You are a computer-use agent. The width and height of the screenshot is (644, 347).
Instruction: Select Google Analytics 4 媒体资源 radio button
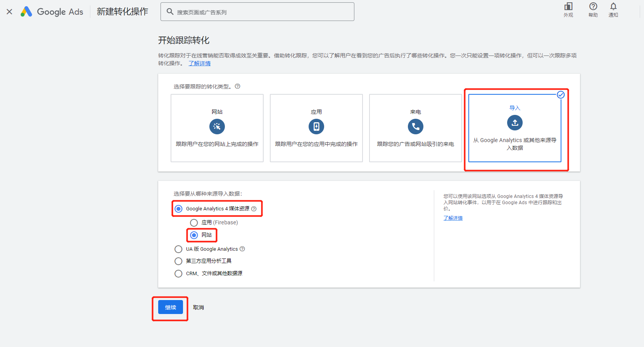pyautogui.click(x=178, y=209)
